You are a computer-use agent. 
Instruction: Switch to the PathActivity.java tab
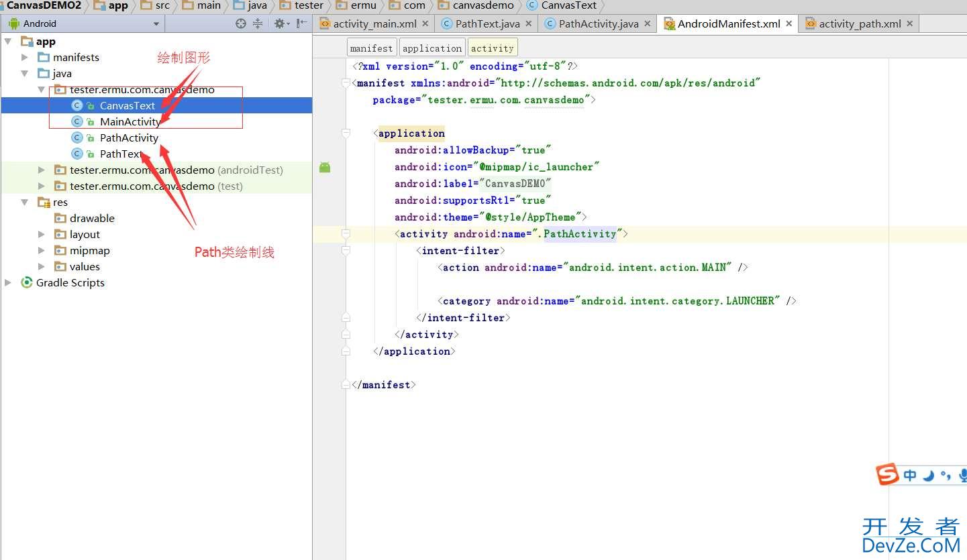click(598, 23)
